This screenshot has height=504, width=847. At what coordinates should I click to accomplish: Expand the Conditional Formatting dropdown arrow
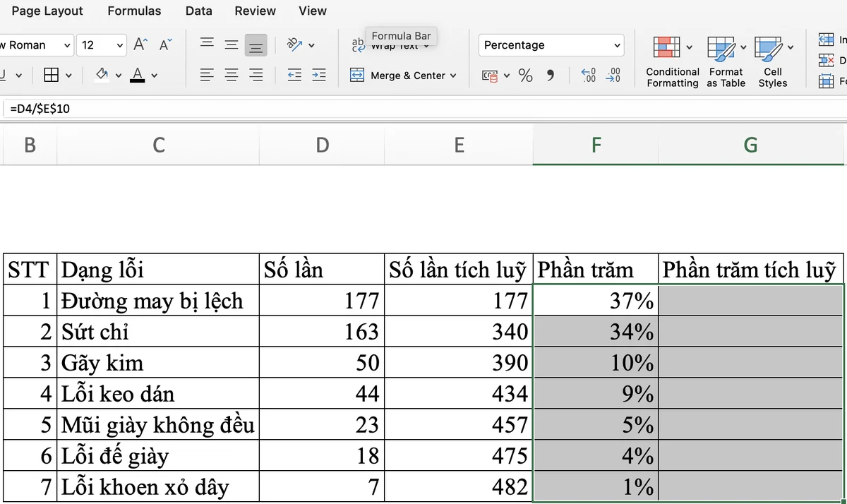click(690, 48)
